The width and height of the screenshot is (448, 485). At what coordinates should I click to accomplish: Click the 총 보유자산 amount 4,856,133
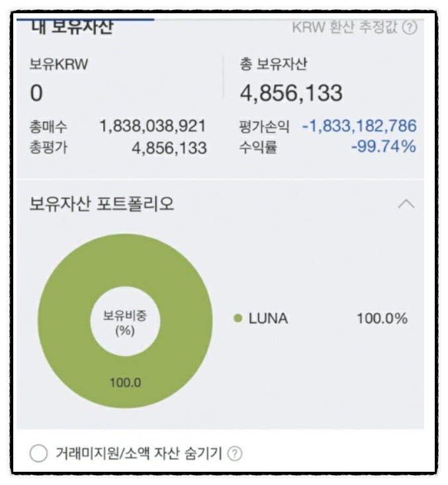[x=291, y=93]
